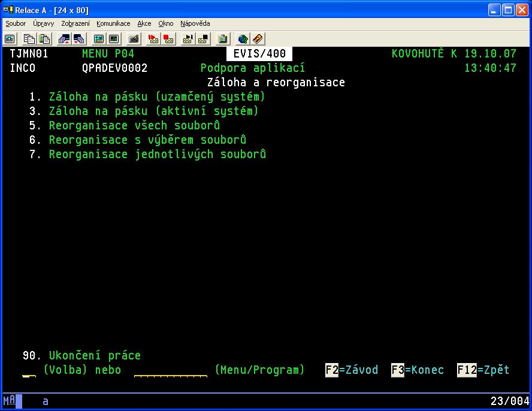532x411 pixels.
Task: Click the Relace A title bar icon
Action: [x=8, y=10]
